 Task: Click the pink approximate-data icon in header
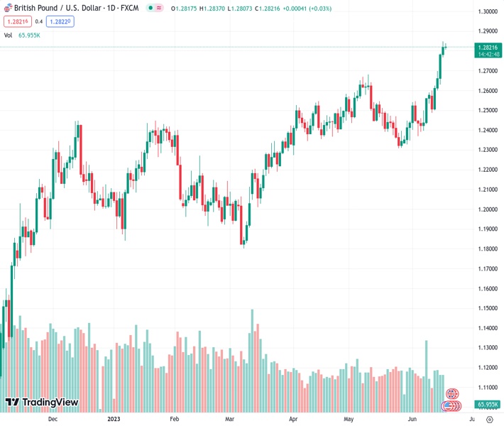(x=160, y=8)
